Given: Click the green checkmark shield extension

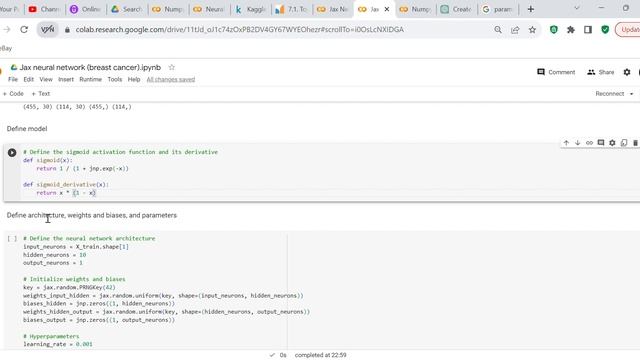Looking at the screenshot, I should point(605,29).
